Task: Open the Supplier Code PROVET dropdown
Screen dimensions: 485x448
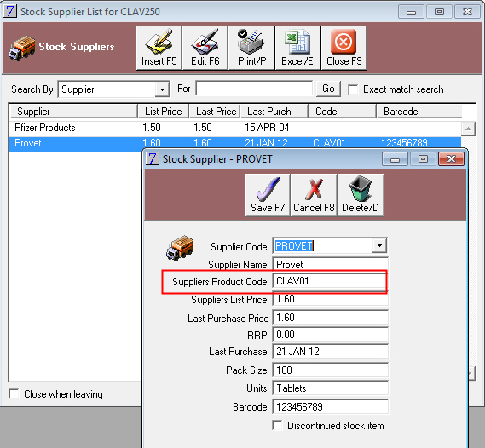Action: click(x=379, y=246)
